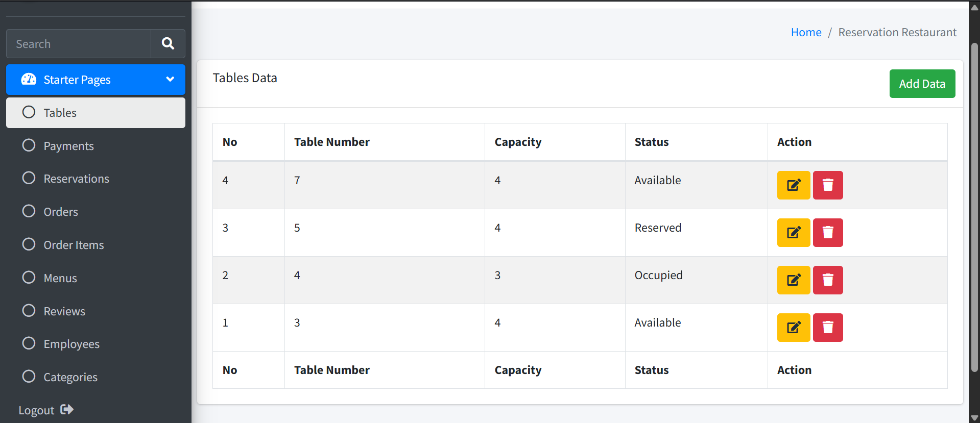Open the Reservations menu item
This screenshot has width=980, height=423.
tap(95, 179)
